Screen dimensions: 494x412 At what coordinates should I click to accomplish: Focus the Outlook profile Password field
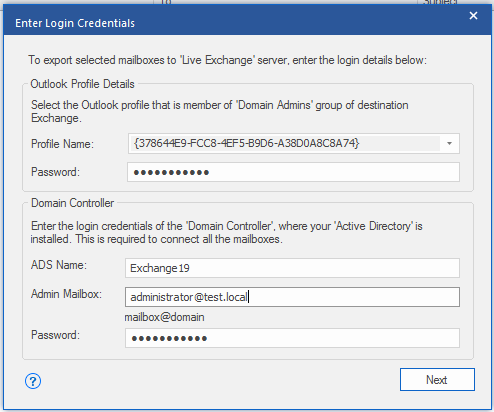(x=293, y=172)
